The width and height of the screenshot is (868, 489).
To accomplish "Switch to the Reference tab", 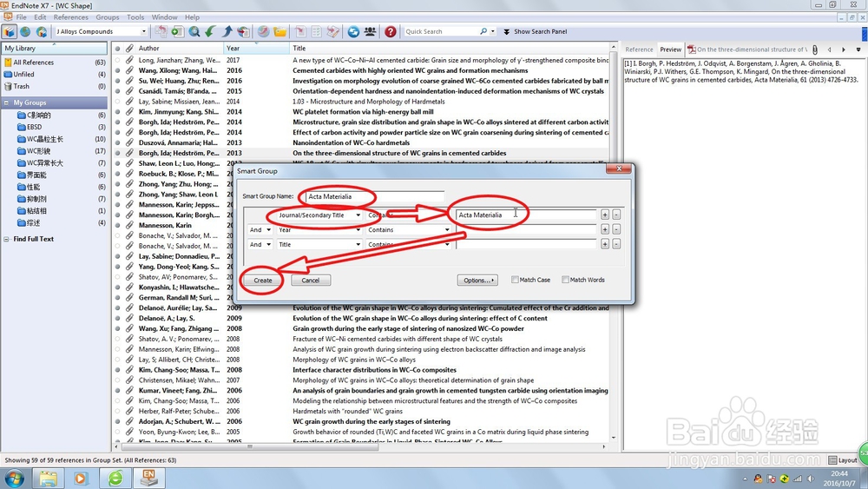I will coord(639,50).
